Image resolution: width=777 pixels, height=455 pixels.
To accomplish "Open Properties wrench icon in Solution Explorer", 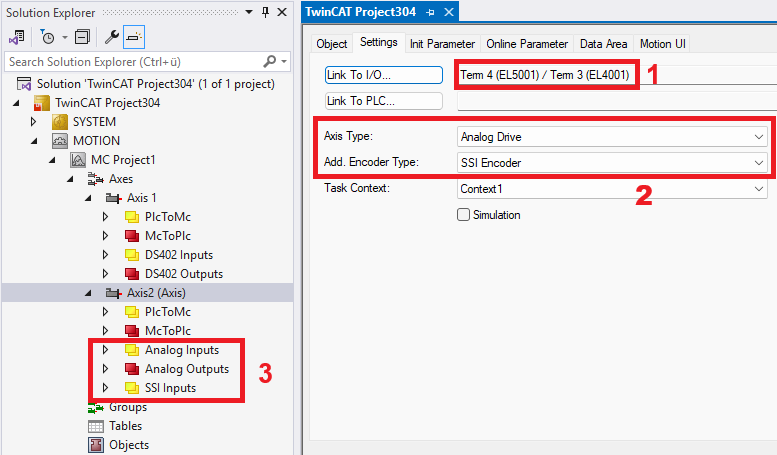I will pyautogui.click(x=111, y=37).
